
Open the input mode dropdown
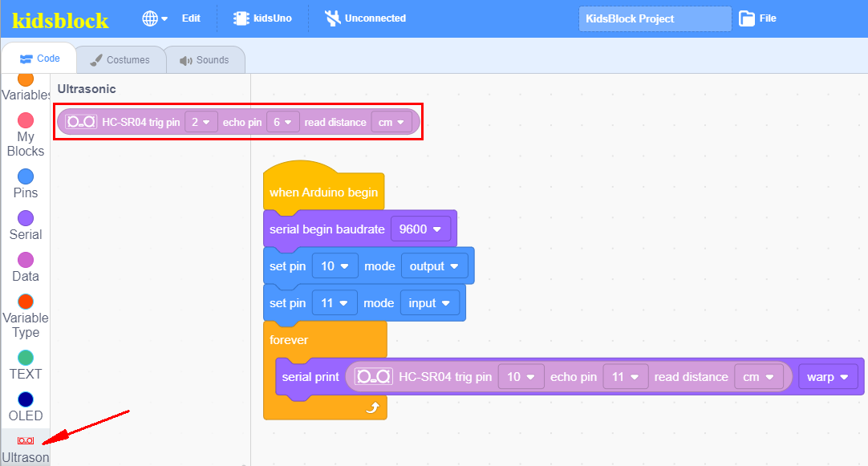(429, 303)
